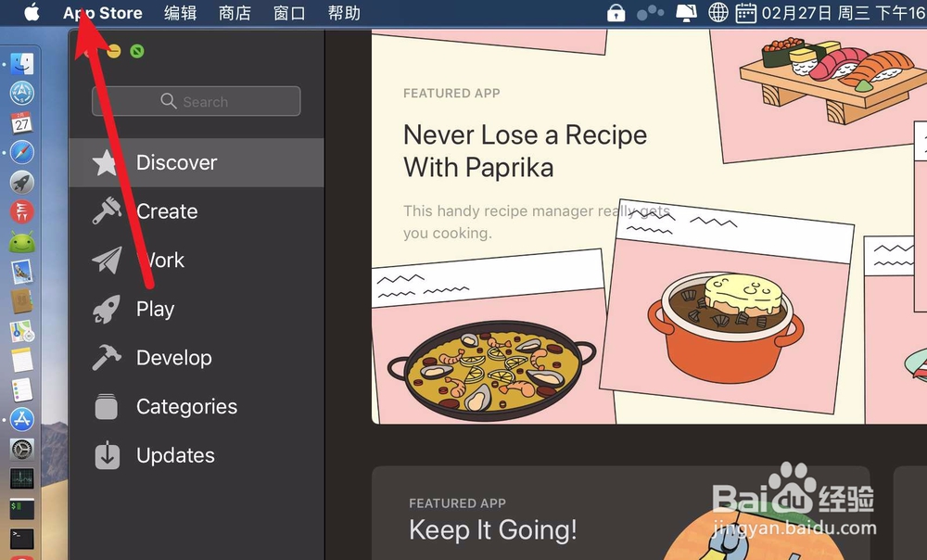Open Calendar from the Dock
Image resolution: width=927 pixels, height=560 pixels.
[22, 123]
